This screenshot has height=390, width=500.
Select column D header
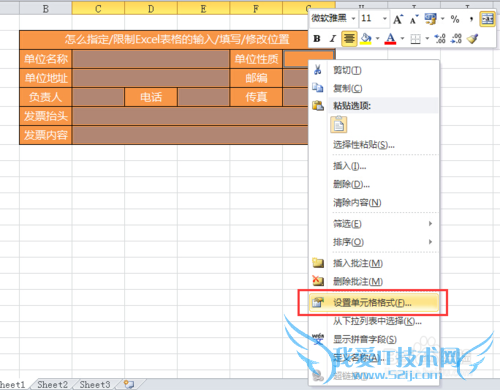coord(151,9)
